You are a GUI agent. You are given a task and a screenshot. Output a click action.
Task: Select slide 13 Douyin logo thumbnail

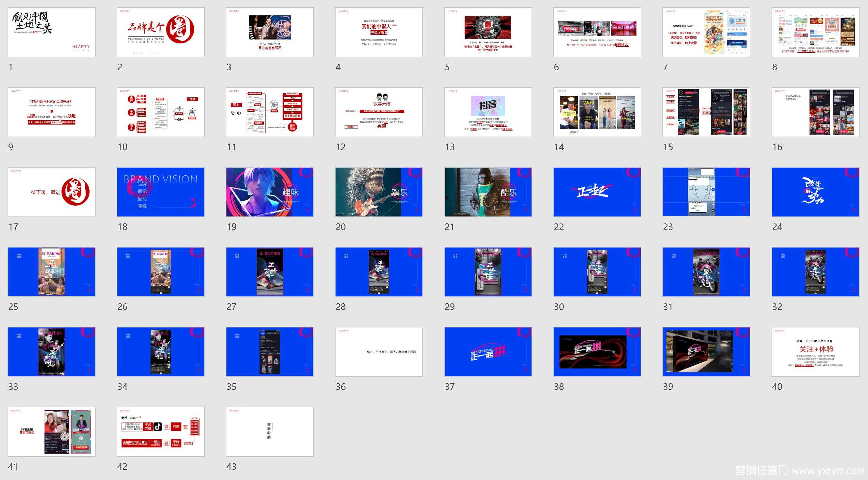pos(488,112)
